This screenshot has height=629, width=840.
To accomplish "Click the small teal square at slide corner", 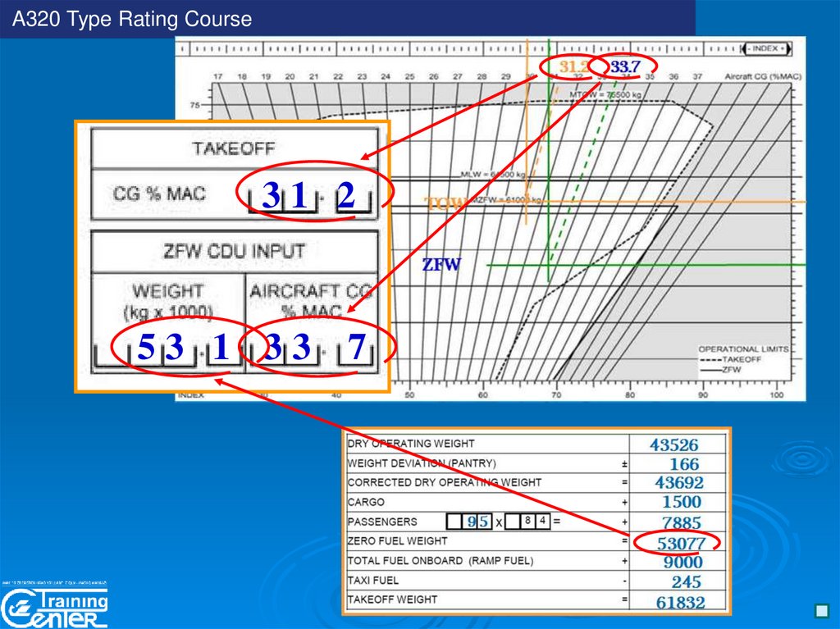I will click(x=821, y=611).
